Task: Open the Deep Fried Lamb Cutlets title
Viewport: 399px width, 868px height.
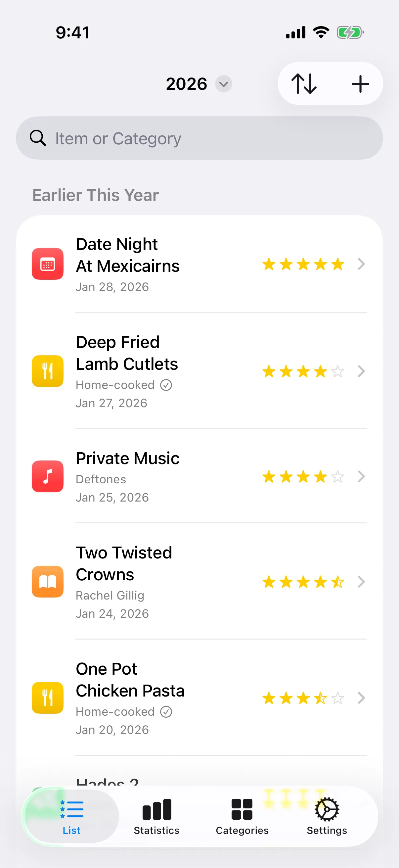Action: 127,353
